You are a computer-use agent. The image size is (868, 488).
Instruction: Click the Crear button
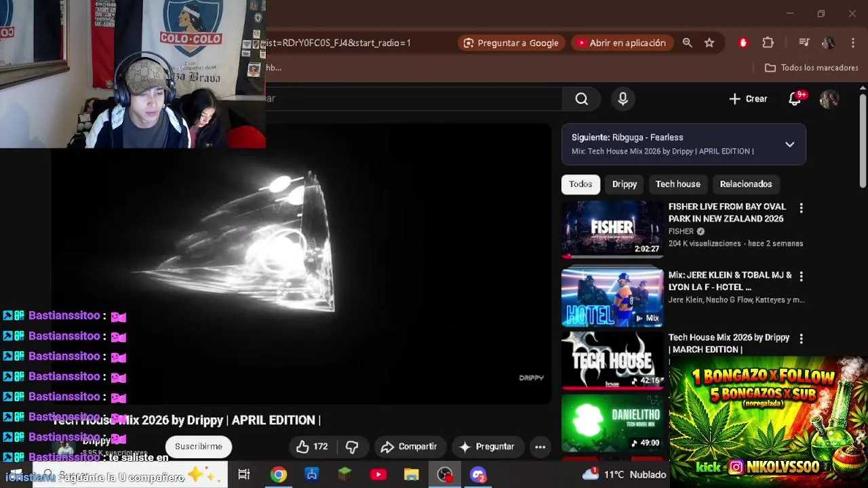[x=748, y=99]
